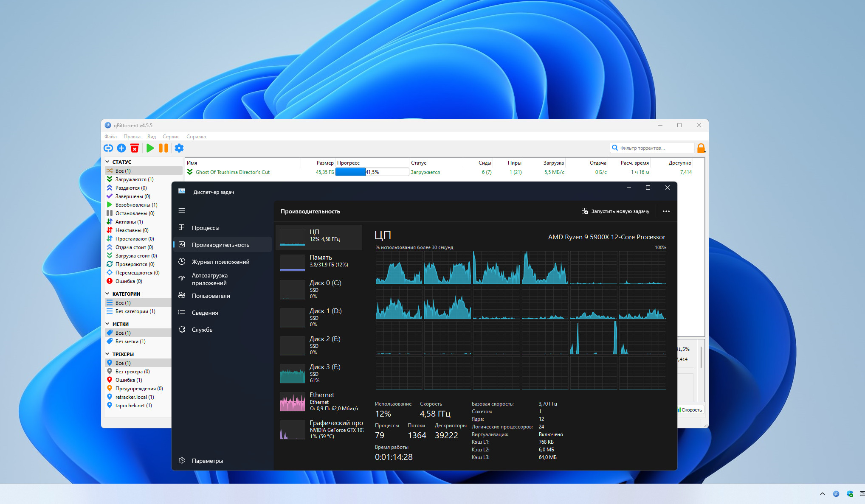Click qBittorrent tray icon in taskbar

pyautogui.click(x=836, y=494)
